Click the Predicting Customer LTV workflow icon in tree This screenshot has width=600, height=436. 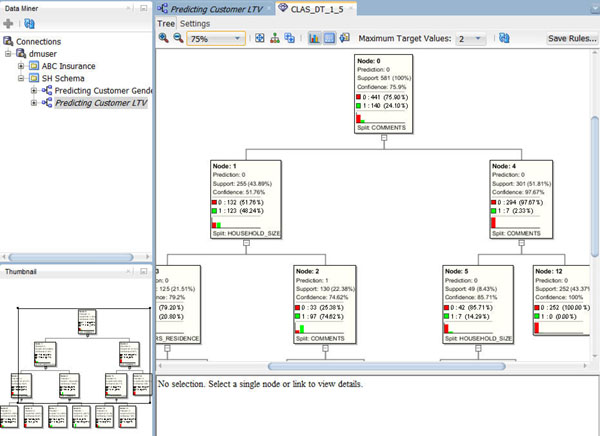[x=47, y=103]
